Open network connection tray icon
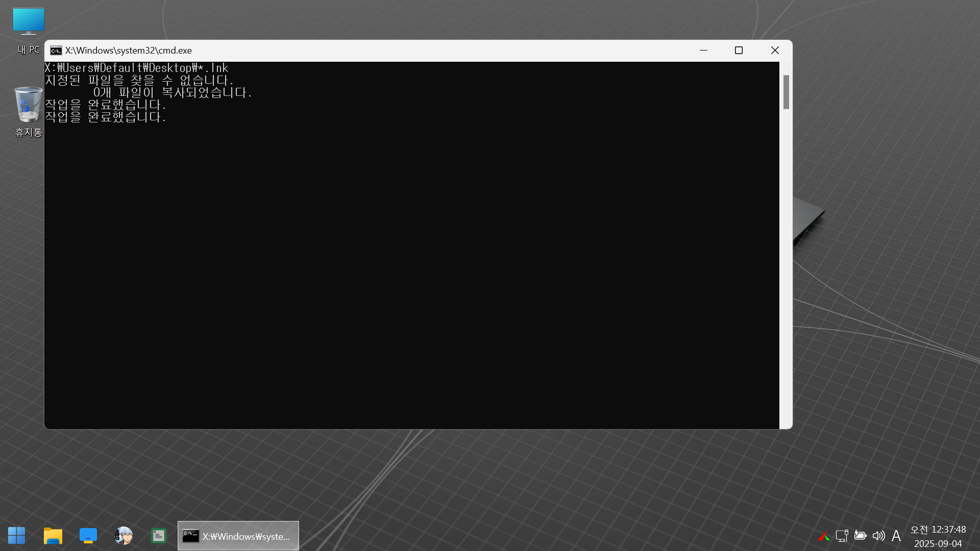Screen dimensions: 980x551 coord(842,536)
